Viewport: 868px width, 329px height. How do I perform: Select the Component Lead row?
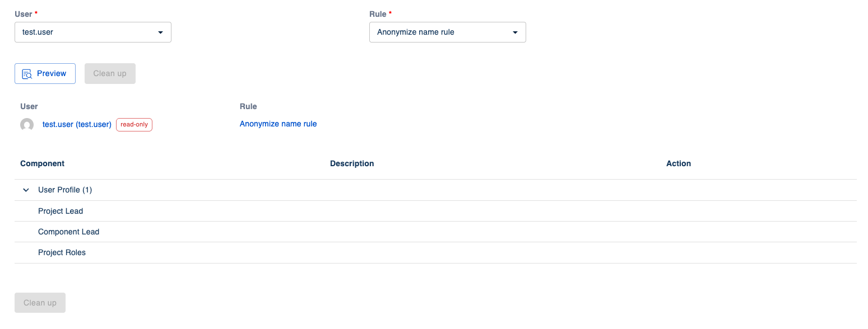pos(68,232)
